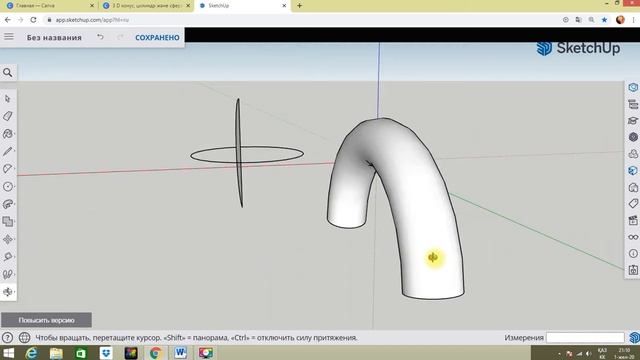Select the Solid Tools overlapping boxes

click(x=8, y=222)
